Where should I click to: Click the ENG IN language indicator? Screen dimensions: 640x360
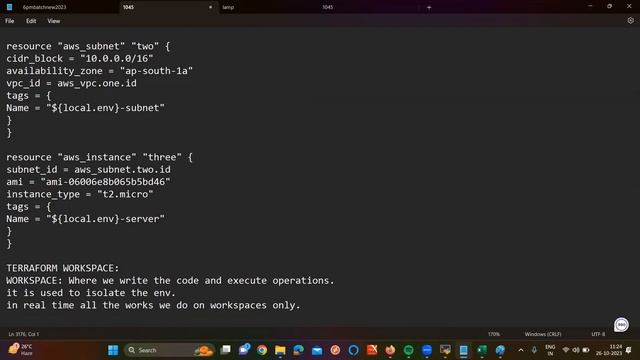[550, 350]
